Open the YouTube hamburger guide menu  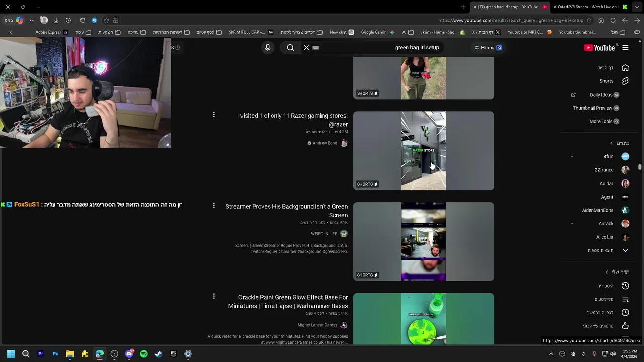point(625,48)
